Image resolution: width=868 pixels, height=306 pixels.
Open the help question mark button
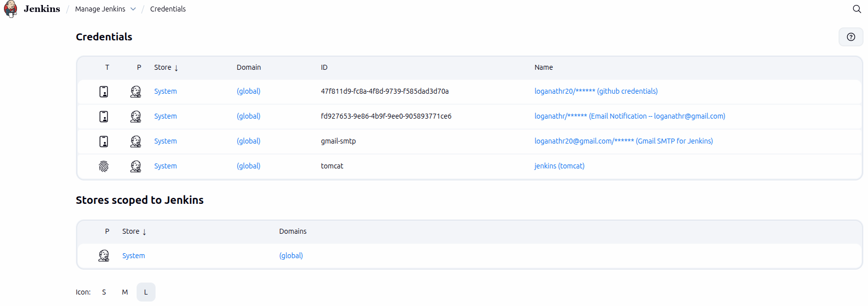[851, 37]
